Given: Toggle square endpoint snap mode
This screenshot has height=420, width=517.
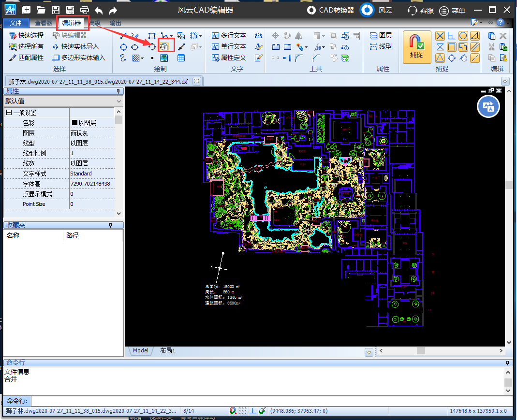Looking at the screenshot, I should coord(451,47).
